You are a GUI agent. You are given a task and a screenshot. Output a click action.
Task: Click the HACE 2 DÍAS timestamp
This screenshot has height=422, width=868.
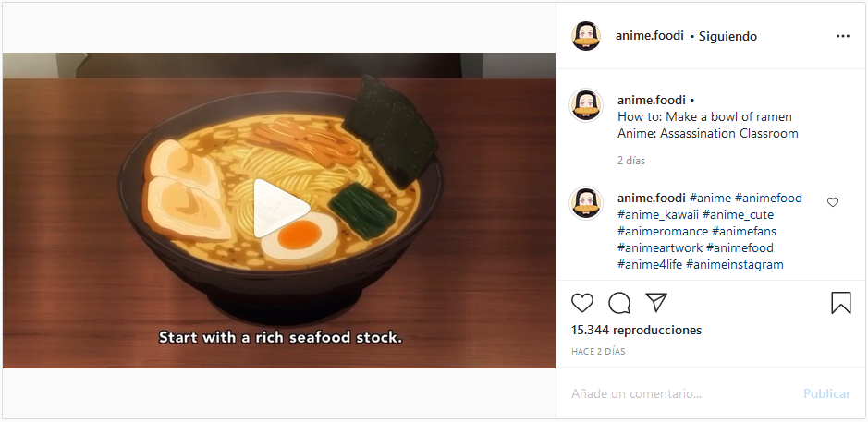pos(598,351)
